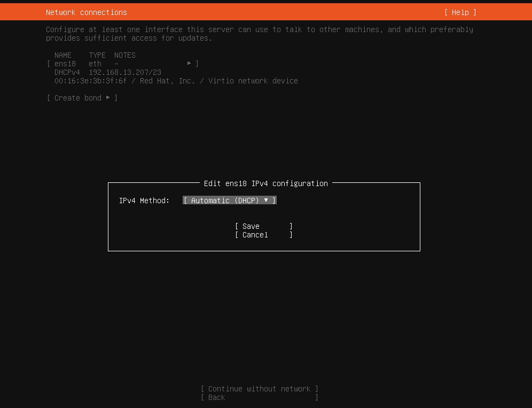532x408 pixels.
Task: Select the Network connections title
Action: [86, 12]
